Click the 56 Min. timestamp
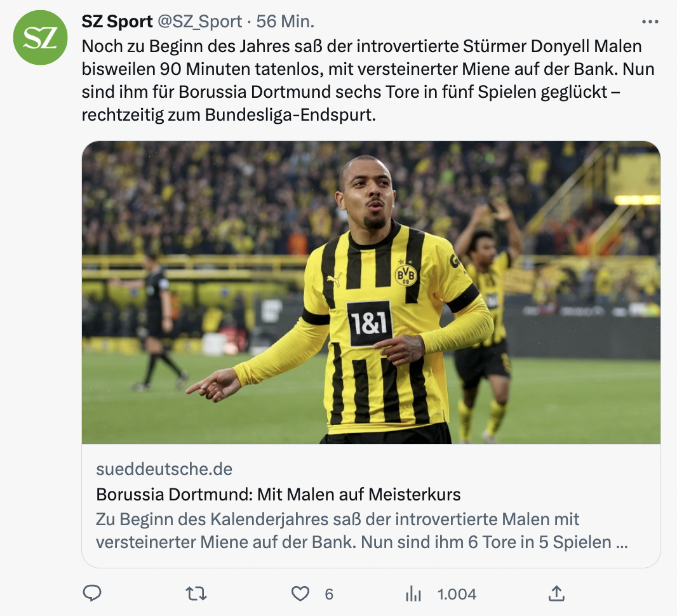The width and height of the screenshot is (677, 616). 286,22
